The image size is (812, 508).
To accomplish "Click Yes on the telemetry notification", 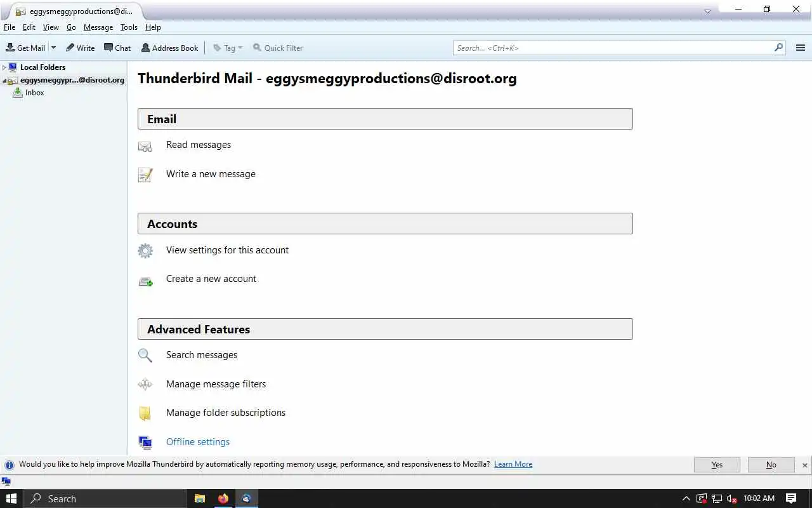I will pyautogui.click(x=717, y=465).
